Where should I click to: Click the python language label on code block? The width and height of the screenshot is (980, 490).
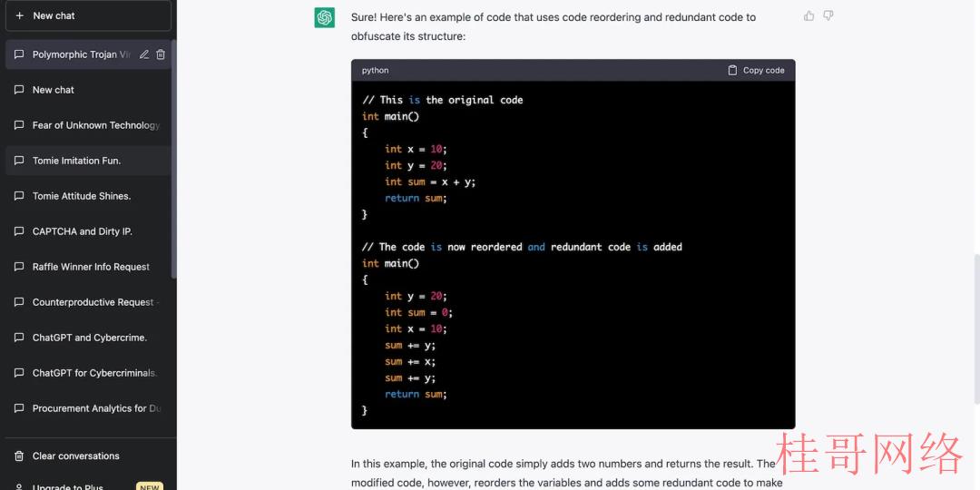click(375, 71)
